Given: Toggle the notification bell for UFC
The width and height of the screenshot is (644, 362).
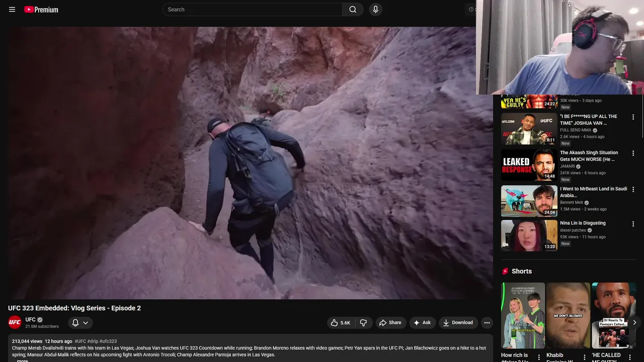Looking at the screenshot, I should pos(75,323).
